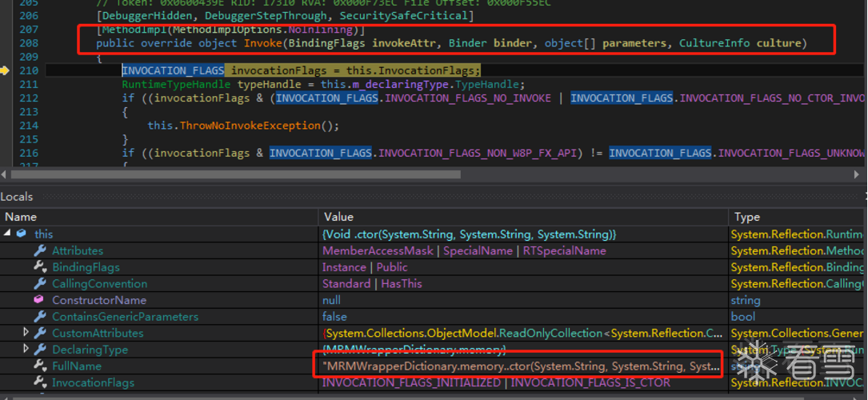This screenshot has width=868, height=400.
Task: Click the Type column header
Action: click(x=746, y=217)
